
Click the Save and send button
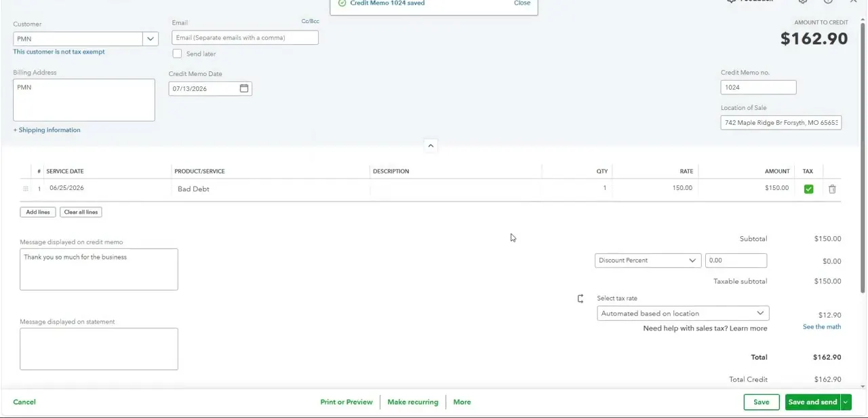812,402
